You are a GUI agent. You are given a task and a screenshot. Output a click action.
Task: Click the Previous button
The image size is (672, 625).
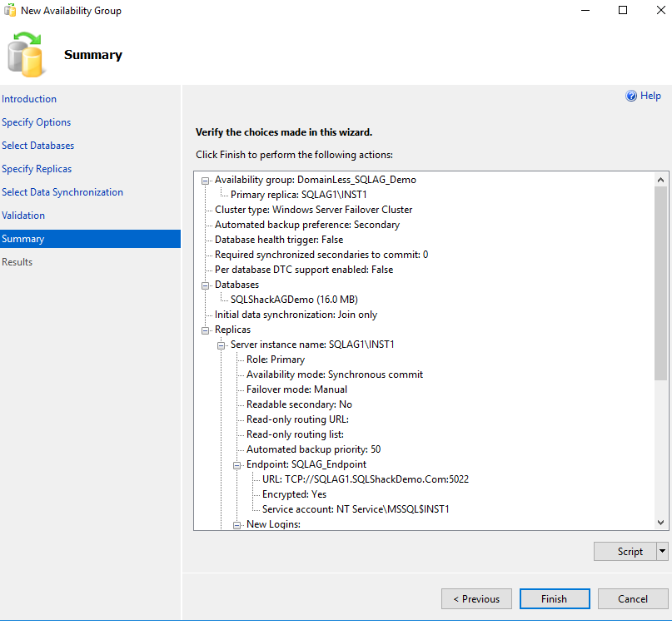[476, 598]
